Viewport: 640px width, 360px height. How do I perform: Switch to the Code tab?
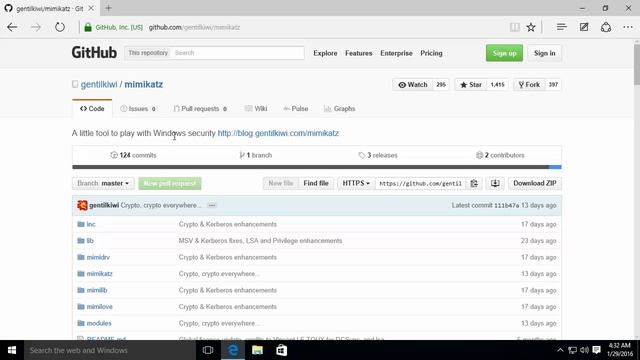coord(92,109)
